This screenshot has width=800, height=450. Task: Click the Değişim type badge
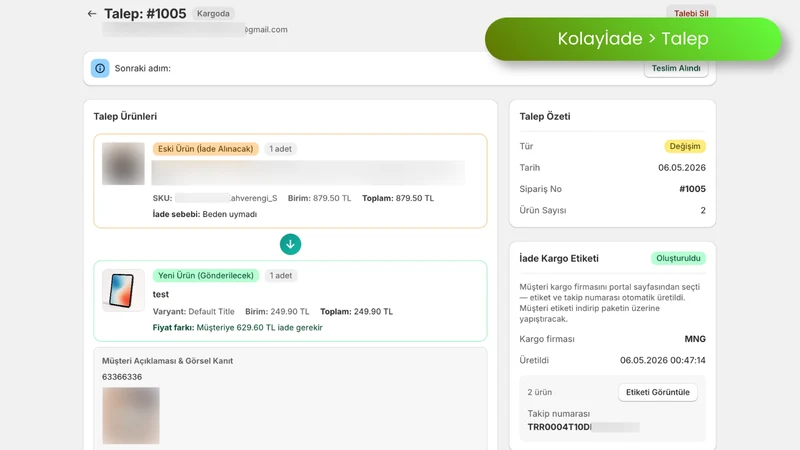(x=685, y=146)
